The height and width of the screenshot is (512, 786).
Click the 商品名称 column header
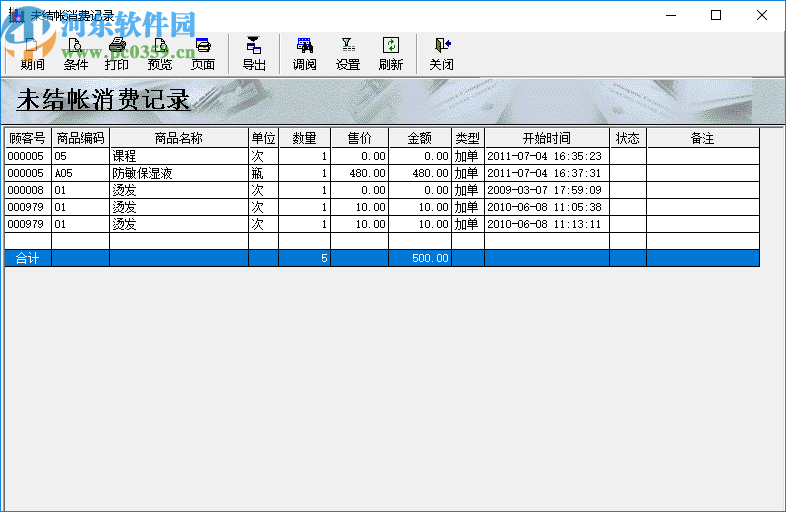179,138
